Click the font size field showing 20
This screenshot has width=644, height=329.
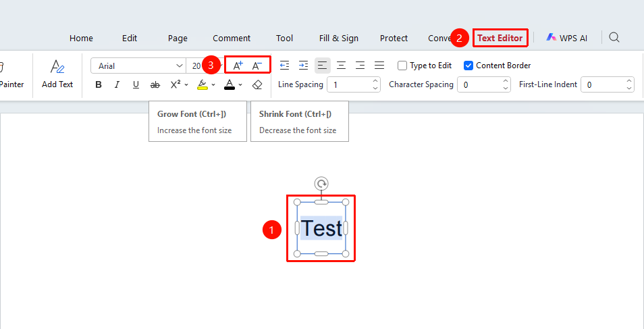(x=196, y=66)
